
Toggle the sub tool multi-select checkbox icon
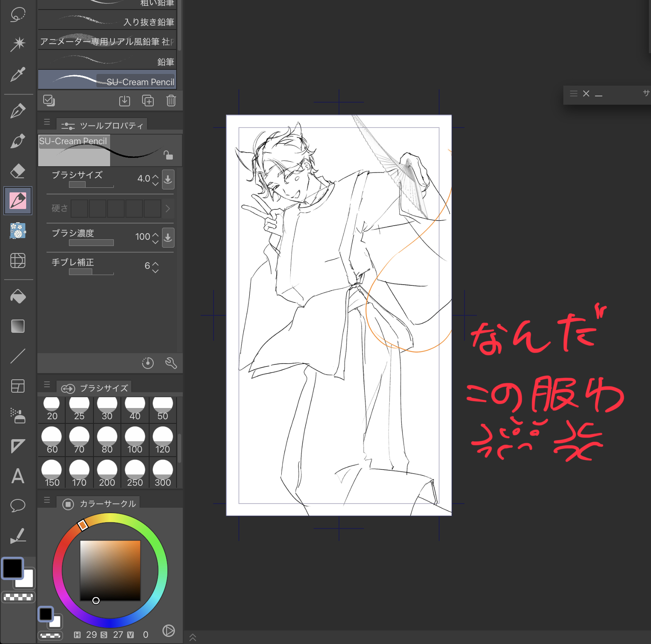coord(49,101)
